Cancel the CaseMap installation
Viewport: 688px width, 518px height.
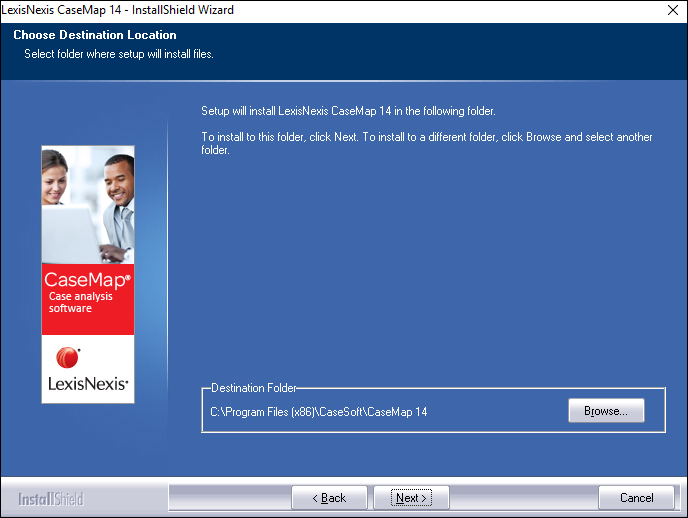click(x=636, y=497)
